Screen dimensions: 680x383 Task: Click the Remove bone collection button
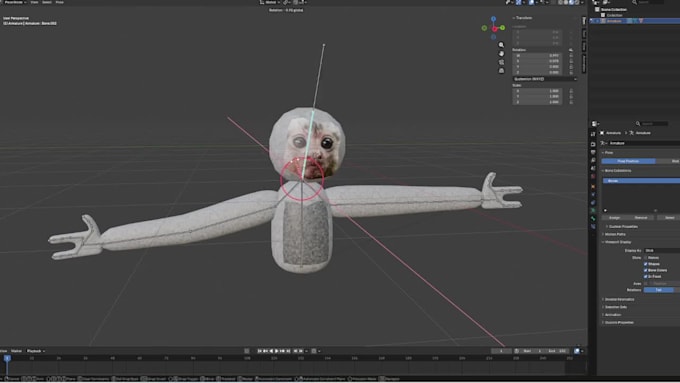pos(641,217)
